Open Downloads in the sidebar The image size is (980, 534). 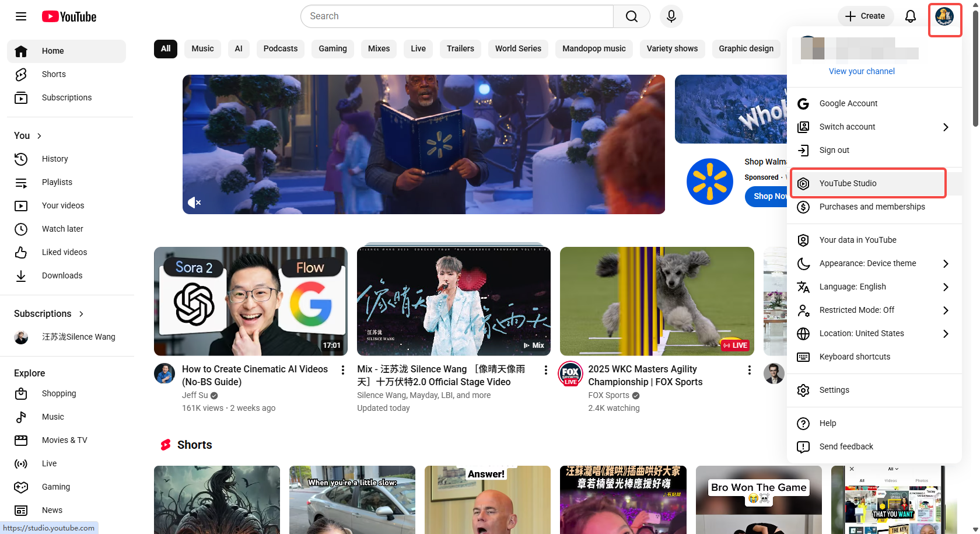coord(62,275)
